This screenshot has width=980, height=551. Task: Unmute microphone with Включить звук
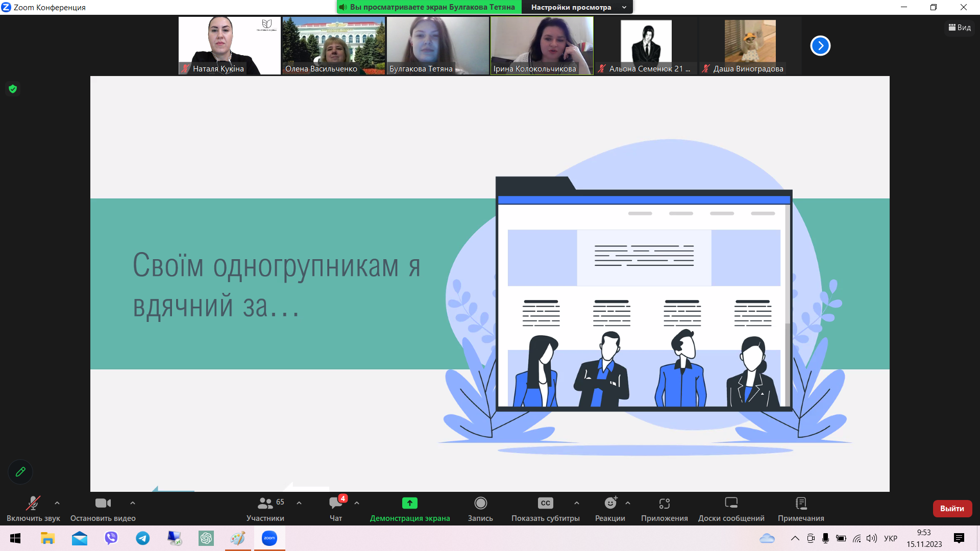pos(33,504)
